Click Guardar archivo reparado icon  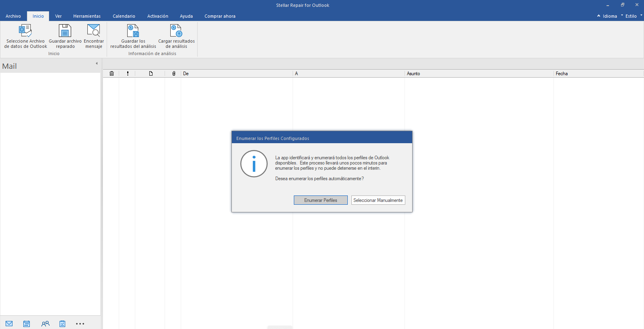pyautogui.click(x=65, y=31)
